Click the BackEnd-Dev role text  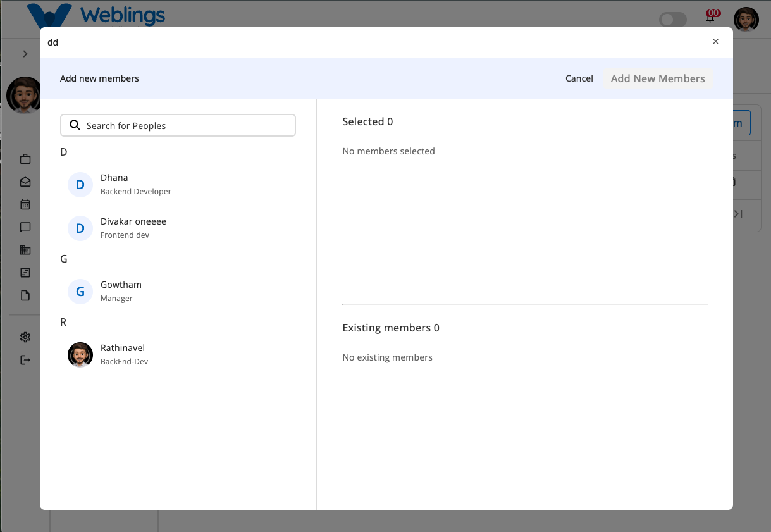pos(125,362)
